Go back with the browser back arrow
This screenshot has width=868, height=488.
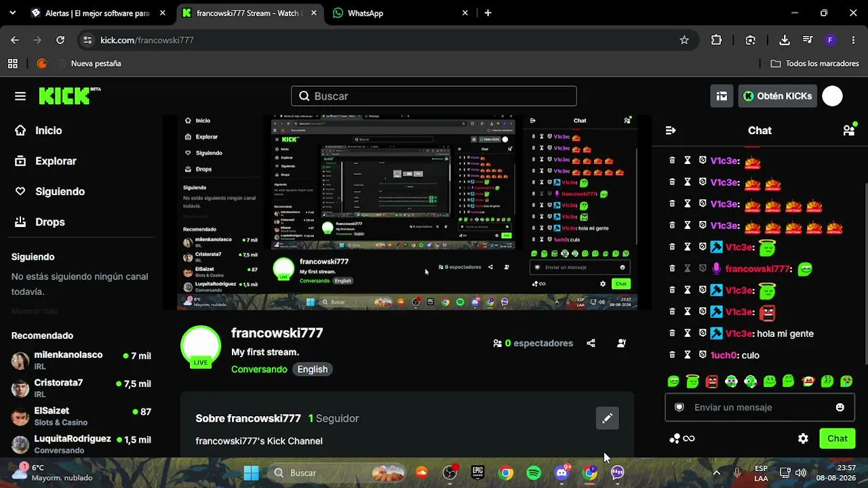click(15, 40)
